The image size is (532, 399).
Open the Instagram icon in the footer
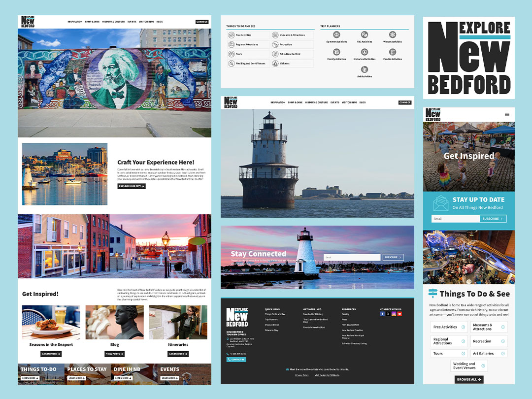click(x=394, y=314)
